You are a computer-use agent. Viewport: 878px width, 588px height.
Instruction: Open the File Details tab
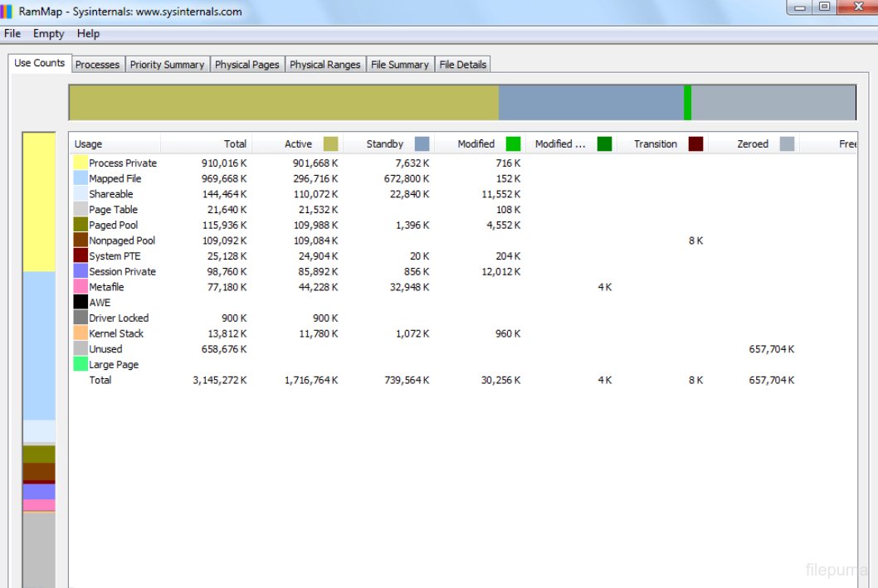[x=463, y=64]
